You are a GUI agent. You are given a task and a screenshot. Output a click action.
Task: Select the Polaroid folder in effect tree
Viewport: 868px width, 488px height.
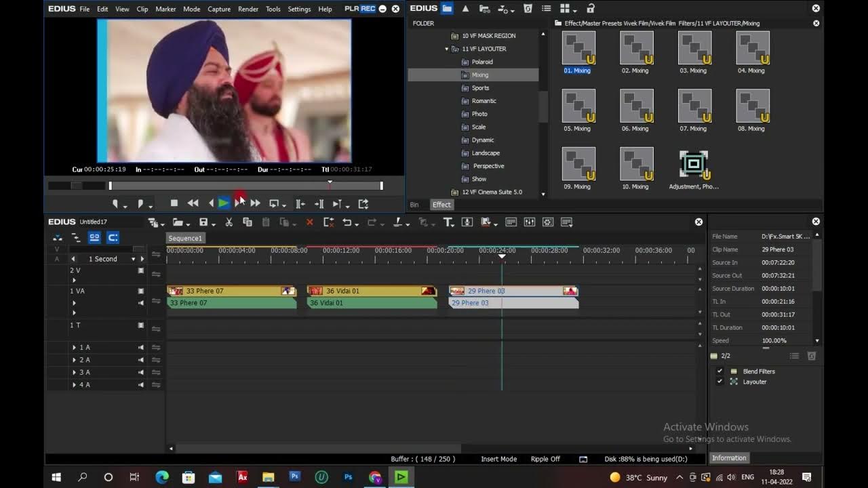tap(482, 62)
